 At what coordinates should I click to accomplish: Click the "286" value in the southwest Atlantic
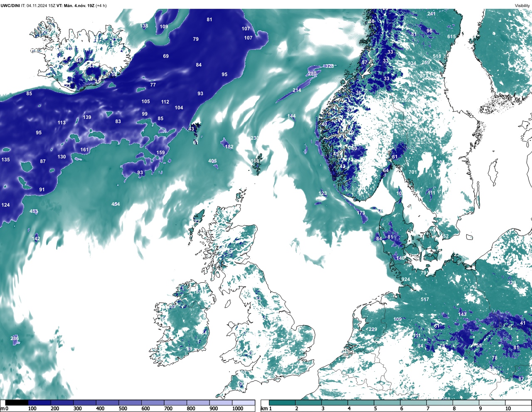tap(15, 338)
